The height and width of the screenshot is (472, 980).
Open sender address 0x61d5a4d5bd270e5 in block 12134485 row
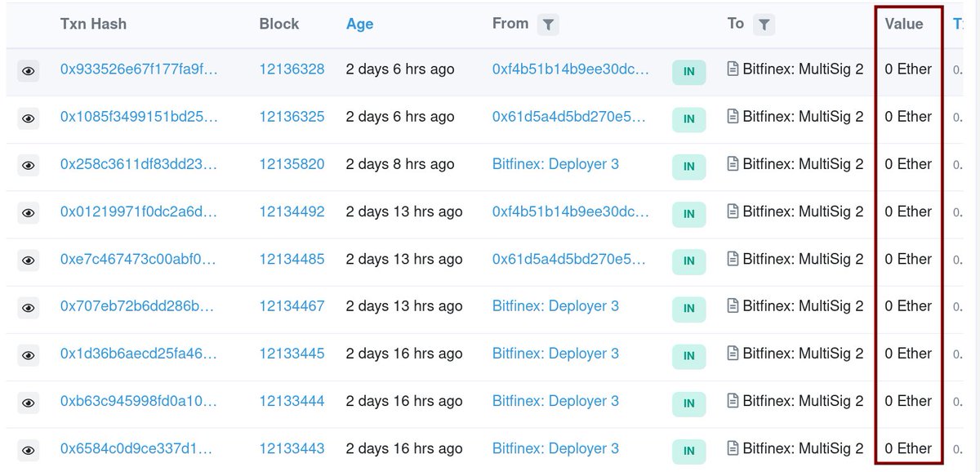pos(569,259)
